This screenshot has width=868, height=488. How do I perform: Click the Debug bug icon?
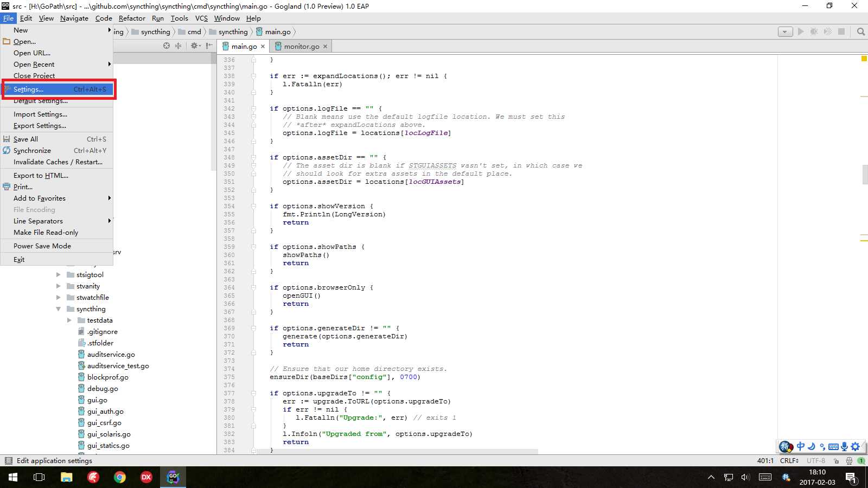pos(814,31)
